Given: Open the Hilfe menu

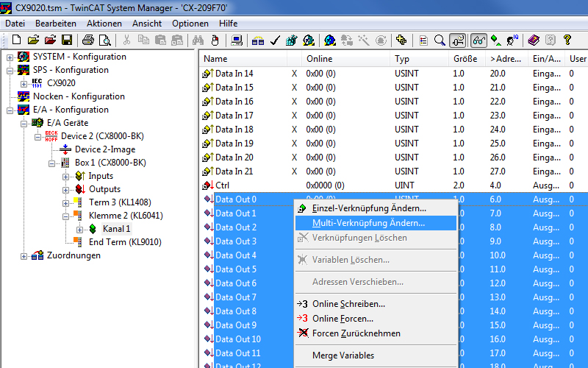Looking at the screenshot, I should [228, 24].
